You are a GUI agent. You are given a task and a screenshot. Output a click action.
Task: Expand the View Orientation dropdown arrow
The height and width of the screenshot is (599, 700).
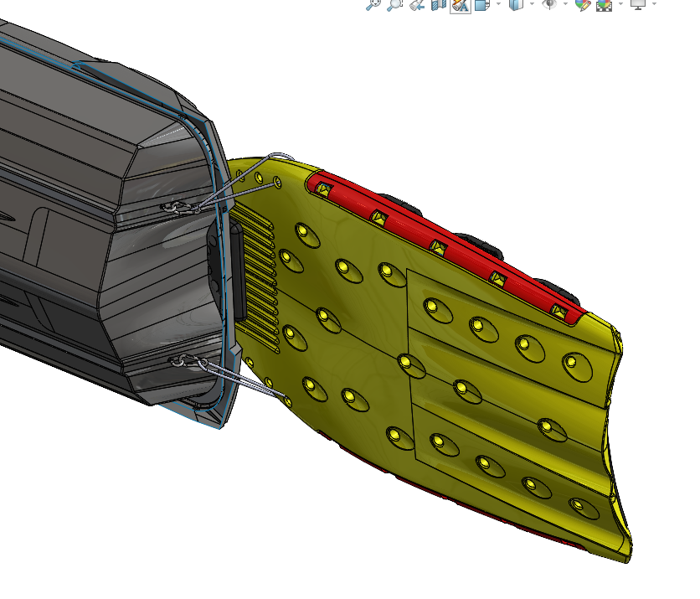point(497,4)
